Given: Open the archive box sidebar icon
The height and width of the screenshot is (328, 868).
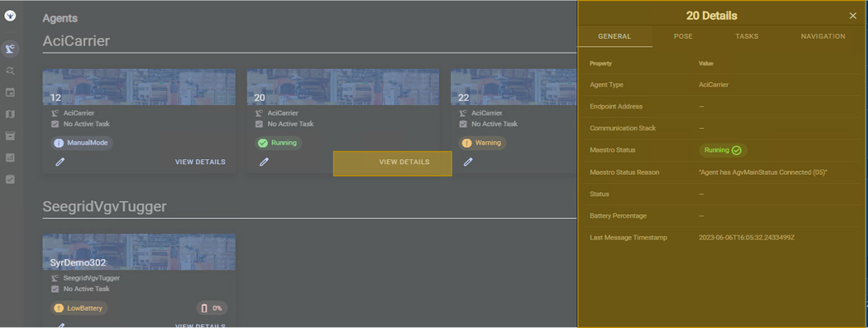Looking at the screenshot, I should click(10, 136).
